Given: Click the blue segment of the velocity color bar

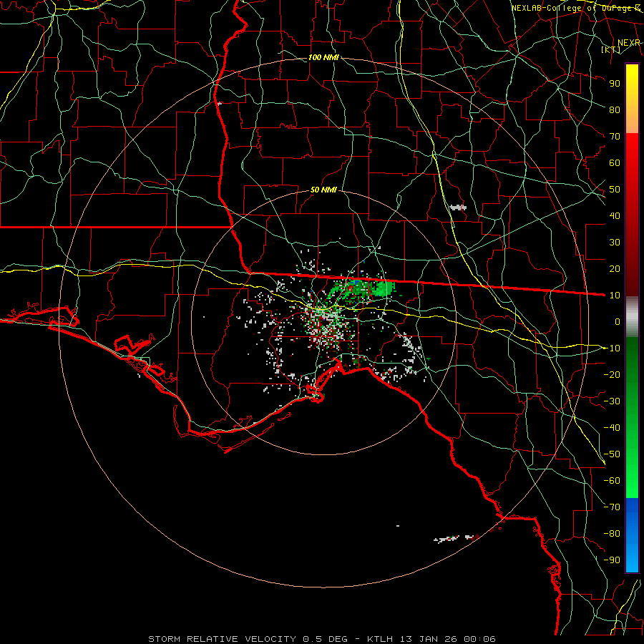Looking at the screenshot, I should [x=632, y=535].
